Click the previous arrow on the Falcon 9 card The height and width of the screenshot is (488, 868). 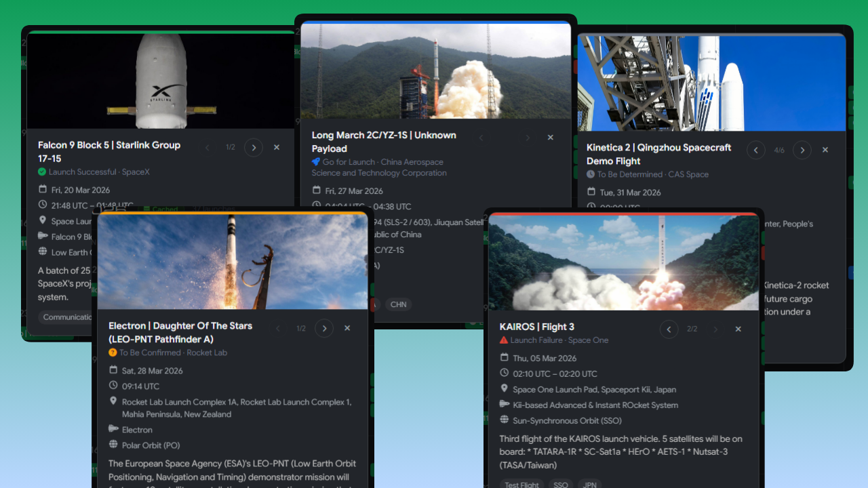pos(208,147)
